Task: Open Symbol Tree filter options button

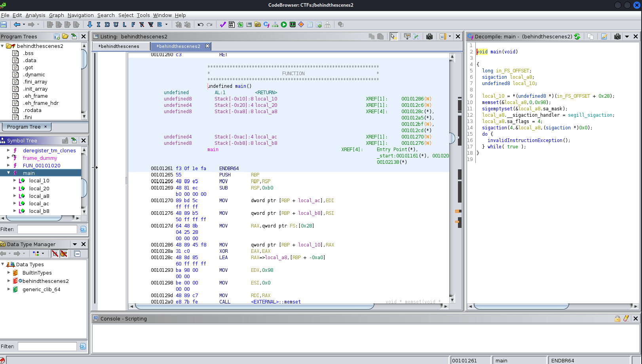Action: (83, 229)
